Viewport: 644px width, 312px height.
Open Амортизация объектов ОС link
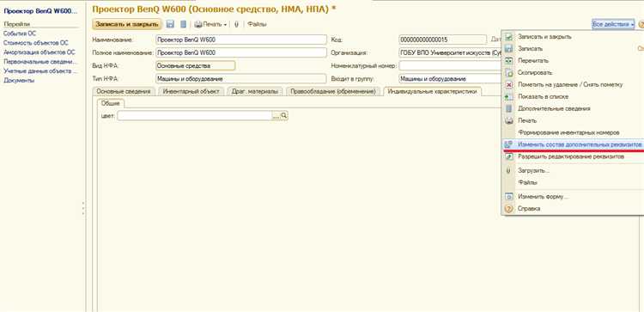tap(39, 52)
